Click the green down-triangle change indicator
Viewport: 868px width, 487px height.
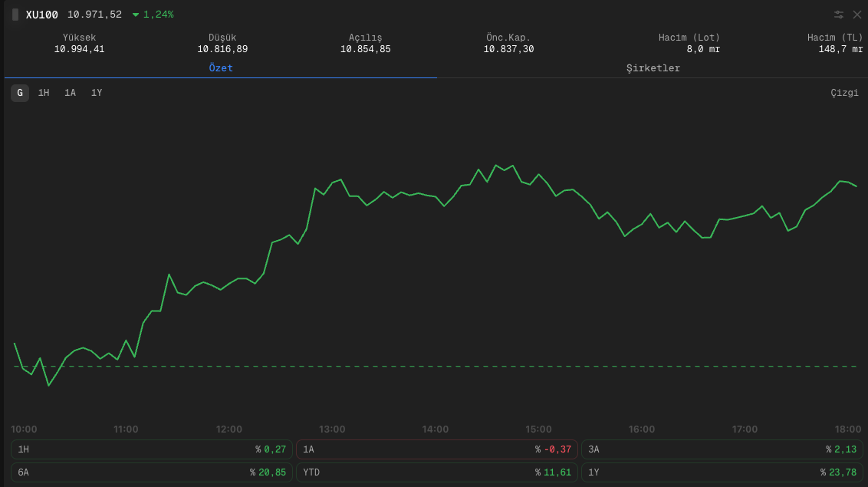tap(137, 14)
